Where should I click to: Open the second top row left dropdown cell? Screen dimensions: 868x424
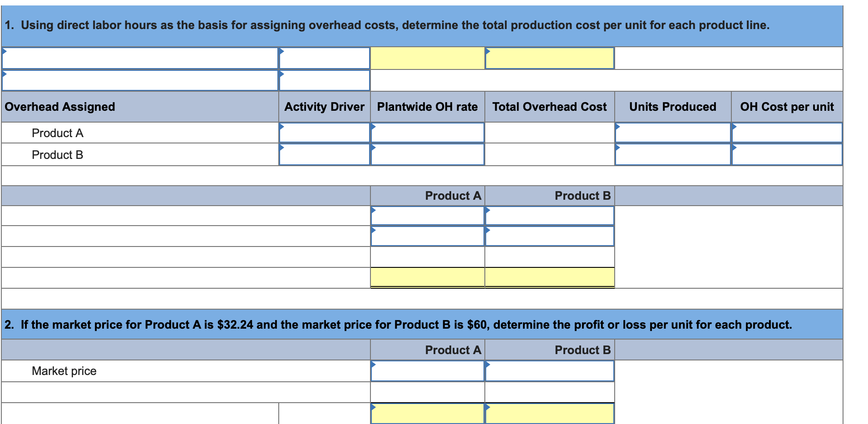140,80
